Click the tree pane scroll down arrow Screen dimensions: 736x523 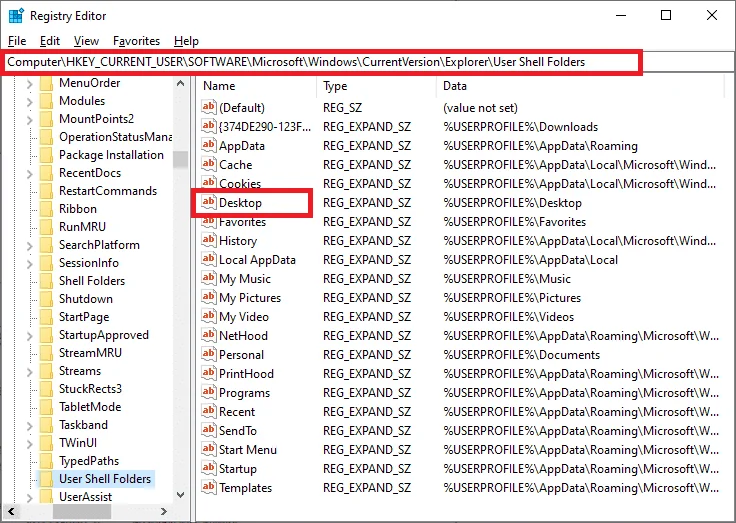180,495
